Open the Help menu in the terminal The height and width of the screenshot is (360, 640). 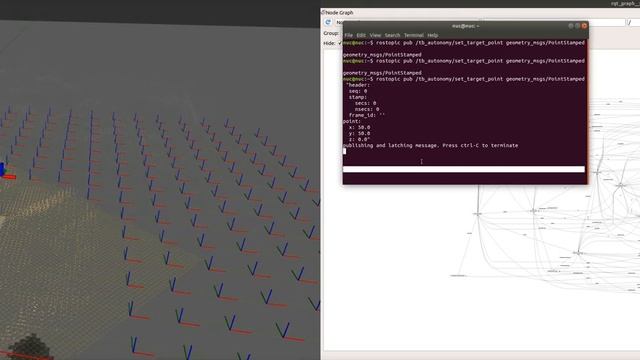coord(433,35)
